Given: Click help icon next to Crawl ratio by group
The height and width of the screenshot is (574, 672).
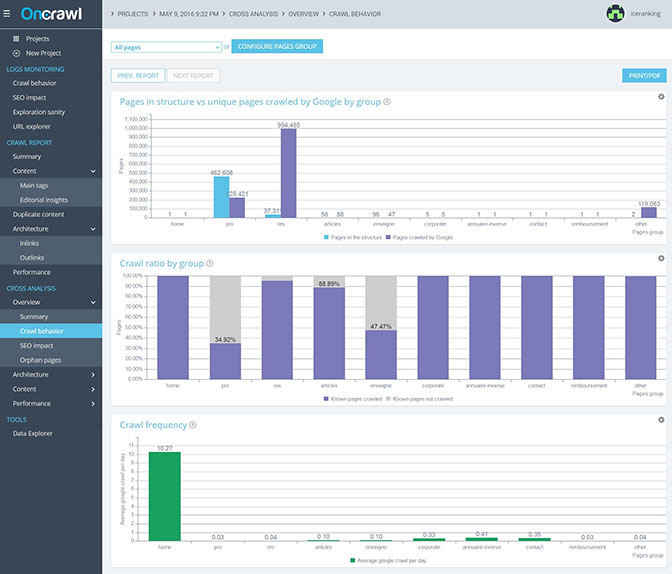Looking at the screenshot, I should point(210,263).
